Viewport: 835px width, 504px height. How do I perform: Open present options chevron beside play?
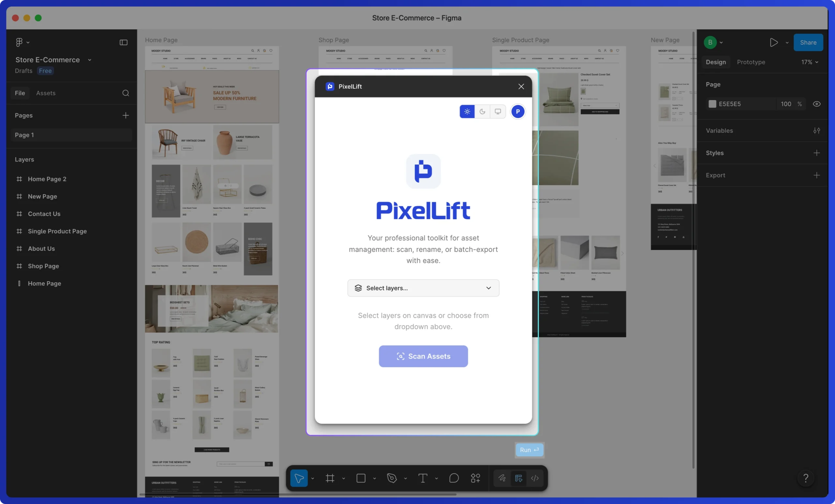(x=787, y=43)
